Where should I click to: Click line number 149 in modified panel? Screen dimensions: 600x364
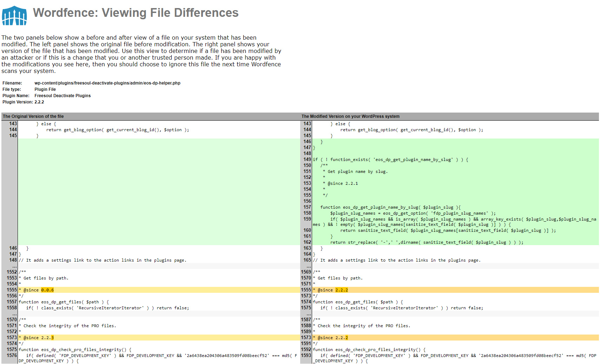click(x=307, y=159)
